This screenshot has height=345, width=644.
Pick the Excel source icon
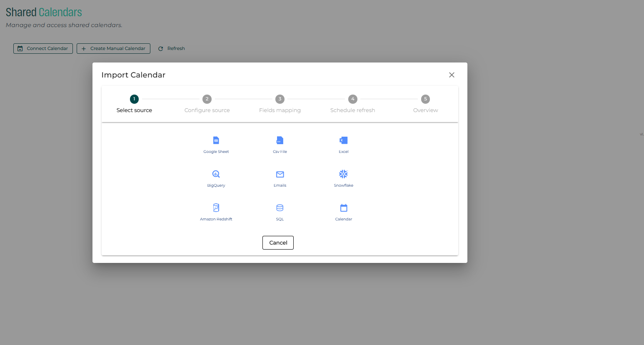pyautogui.click(x=343, y=140)
